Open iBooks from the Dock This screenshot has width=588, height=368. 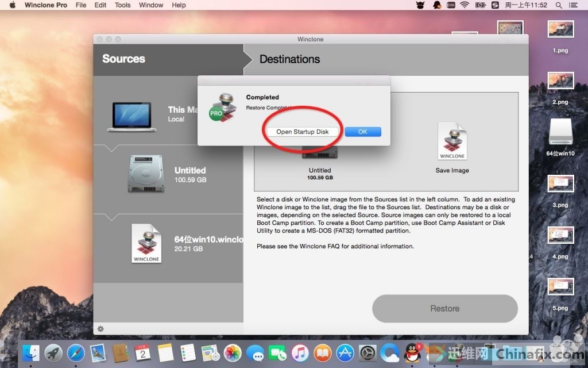(323, 354)
